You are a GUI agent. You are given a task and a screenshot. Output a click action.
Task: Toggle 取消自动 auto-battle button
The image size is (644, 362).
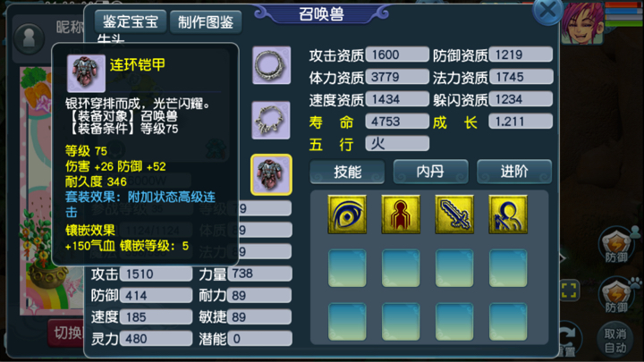pyautogui.click(x=615, y=341)
